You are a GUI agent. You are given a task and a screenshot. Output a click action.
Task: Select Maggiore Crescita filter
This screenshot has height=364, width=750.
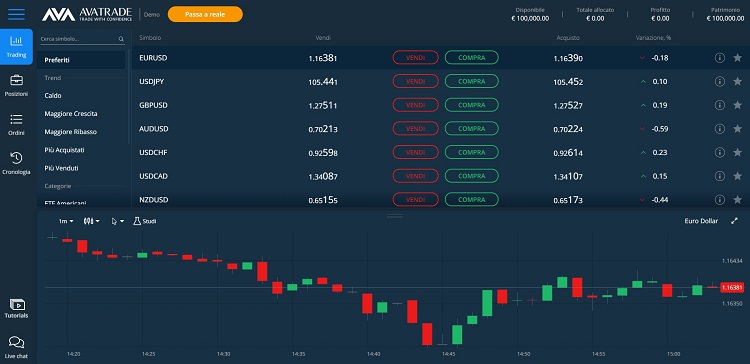(x=71, y=114)
